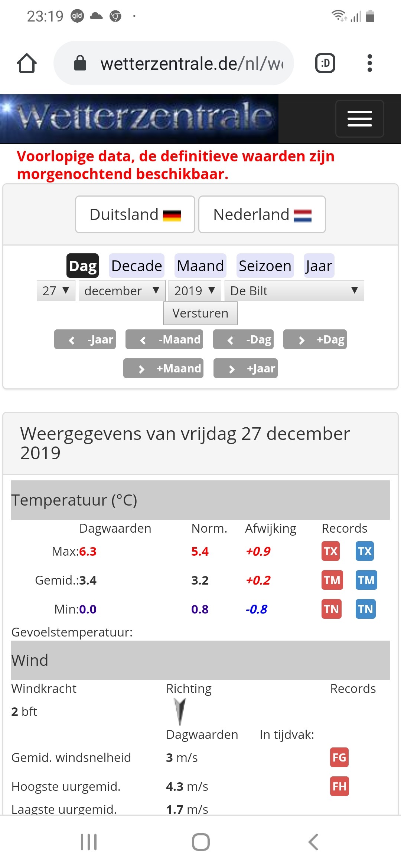
Task: Open the hamburger navigation menu
Action: pyautogui.click(x=359, y=119)
